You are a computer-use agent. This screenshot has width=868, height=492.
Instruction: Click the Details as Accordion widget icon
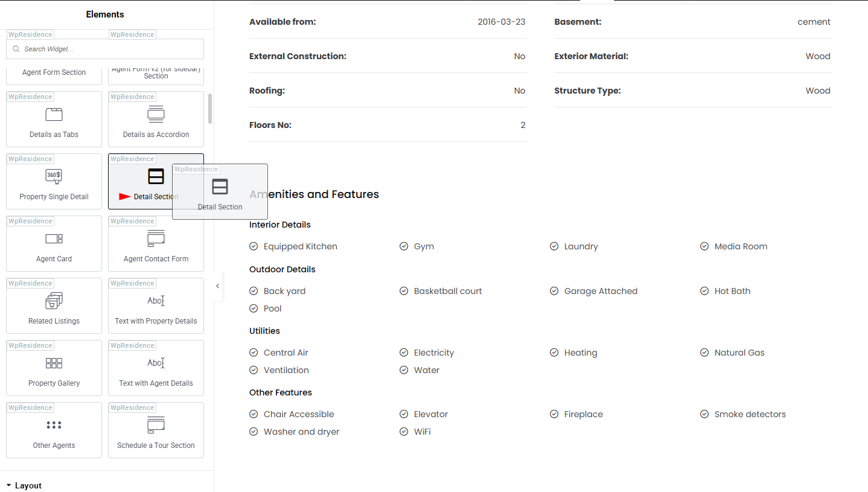[x=156, y=115]
